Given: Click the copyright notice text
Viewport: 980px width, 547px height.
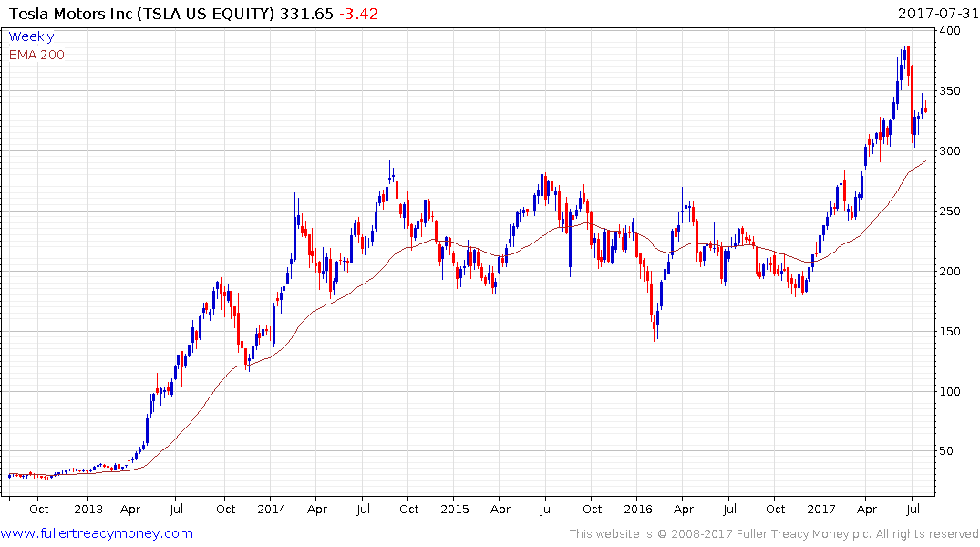Looking at the screenshot, I should (x=774, y=534).
